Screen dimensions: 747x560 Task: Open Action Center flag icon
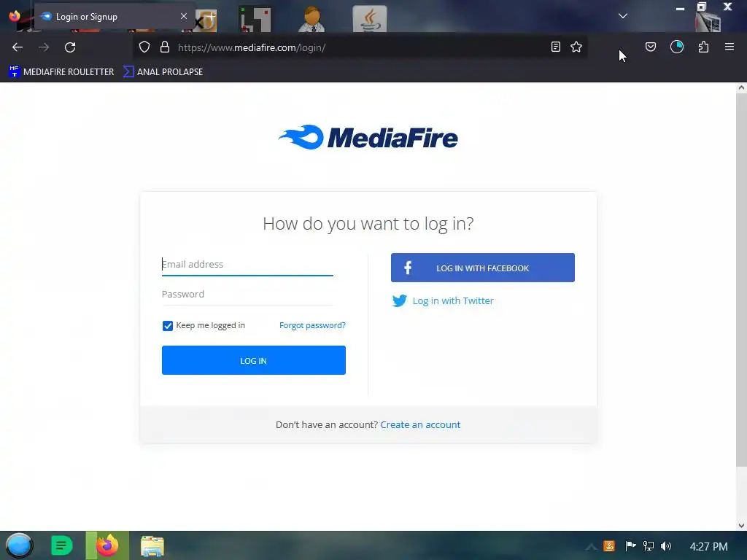630,546
